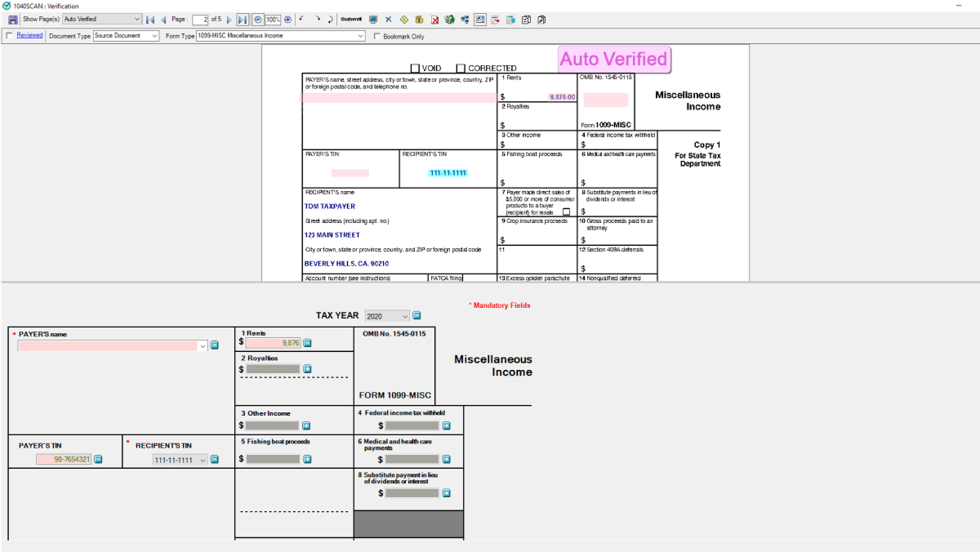
Task: Click the Reviewed link text
Action: tap(29, 36)
